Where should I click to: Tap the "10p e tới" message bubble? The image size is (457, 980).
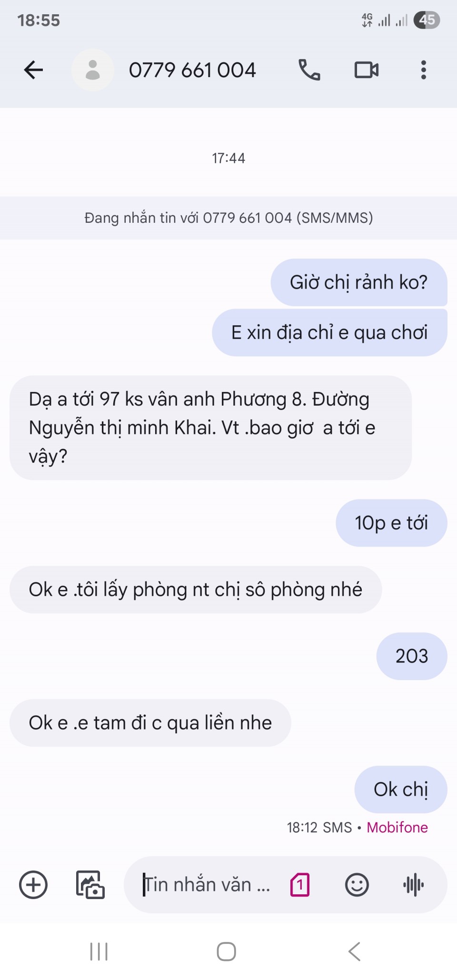[x=391, y=523]
